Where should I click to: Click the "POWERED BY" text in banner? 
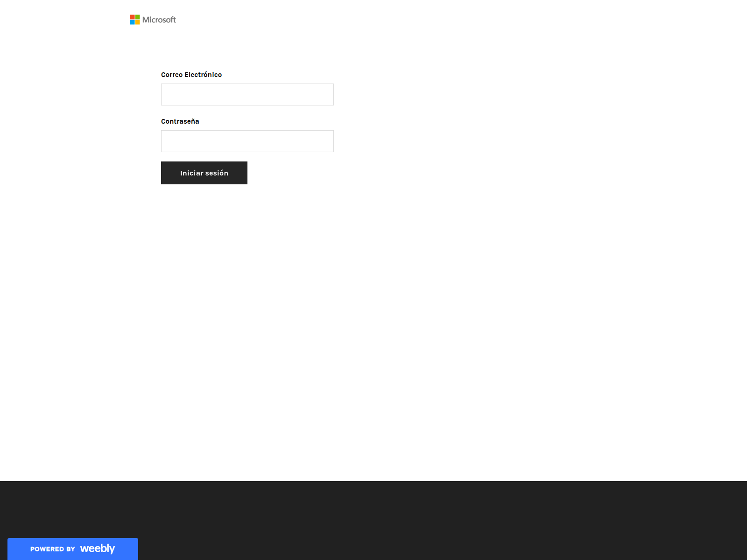click(x=52, y=549)
